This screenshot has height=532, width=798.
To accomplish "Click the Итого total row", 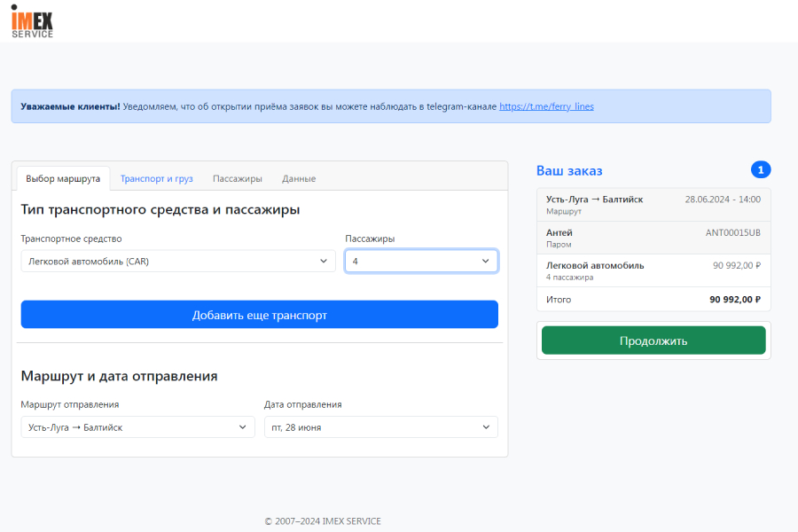I will pos(653,300).
